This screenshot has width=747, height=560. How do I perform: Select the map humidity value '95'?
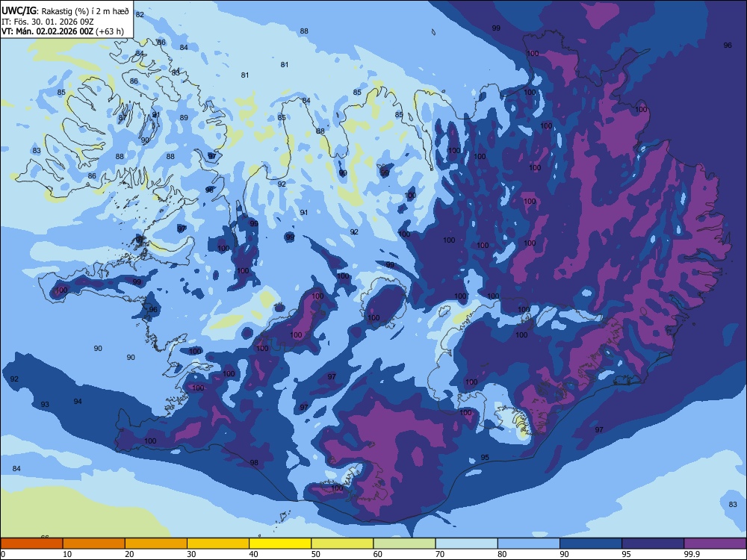[x=485, y=457]
